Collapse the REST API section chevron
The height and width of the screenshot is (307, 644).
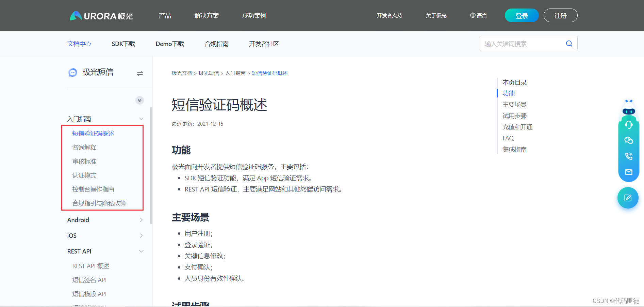(x=141, y=251)
